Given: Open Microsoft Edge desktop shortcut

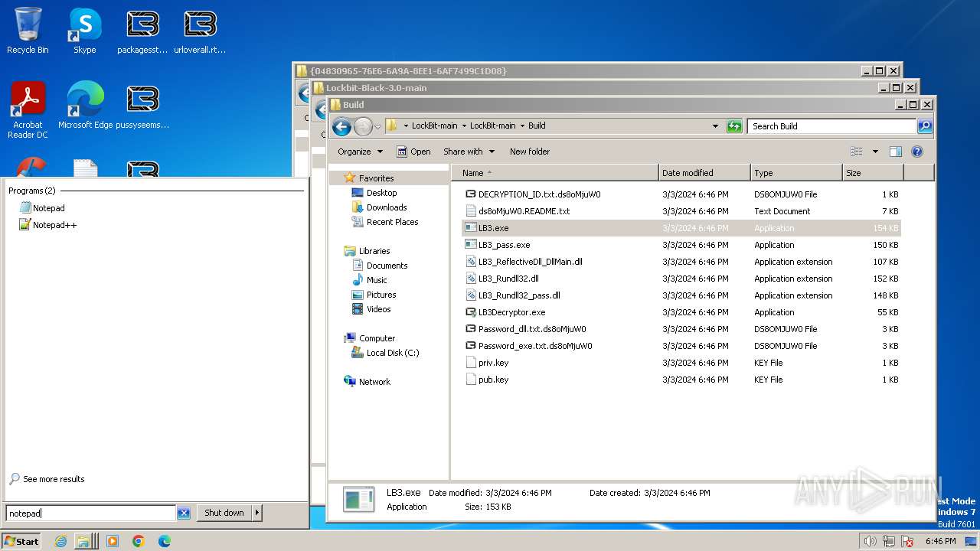Looking at the screenshot, I should 85,106.
